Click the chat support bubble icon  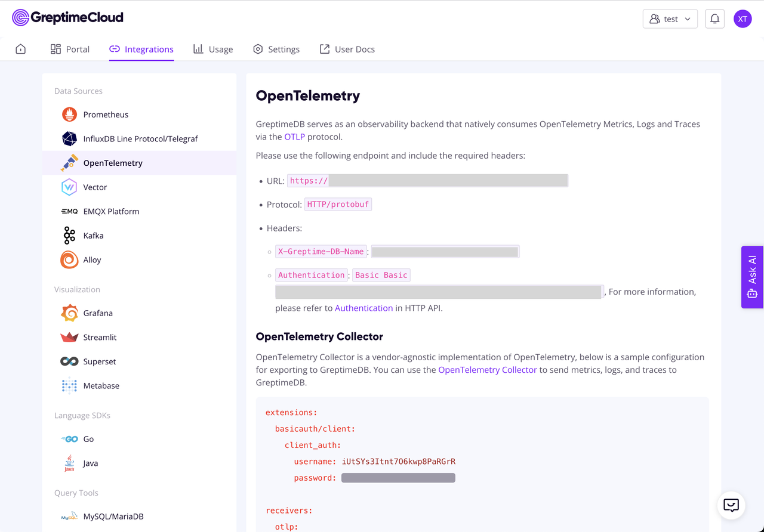click(731, 505)
